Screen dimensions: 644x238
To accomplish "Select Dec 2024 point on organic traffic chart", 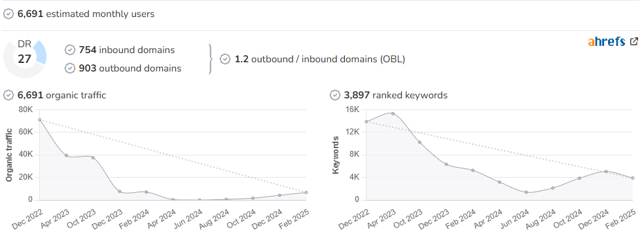I will [279, 195].
